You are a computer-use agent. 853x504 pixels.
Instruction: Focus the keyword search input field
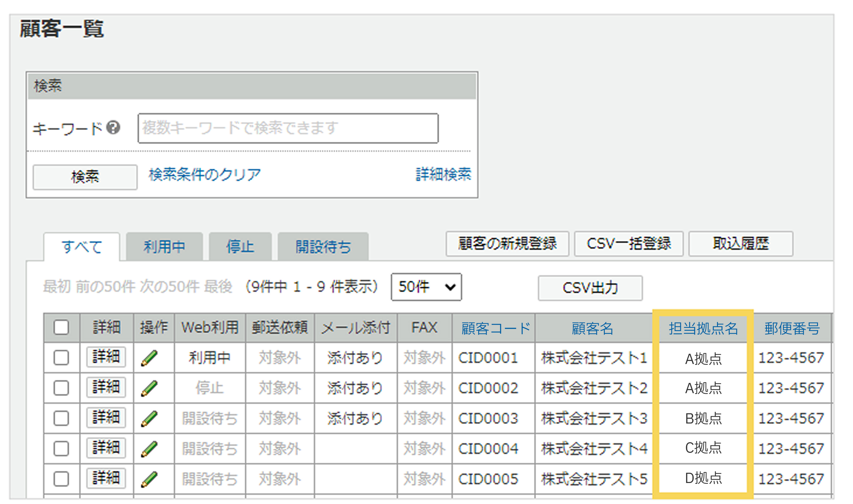coord(288,128)
